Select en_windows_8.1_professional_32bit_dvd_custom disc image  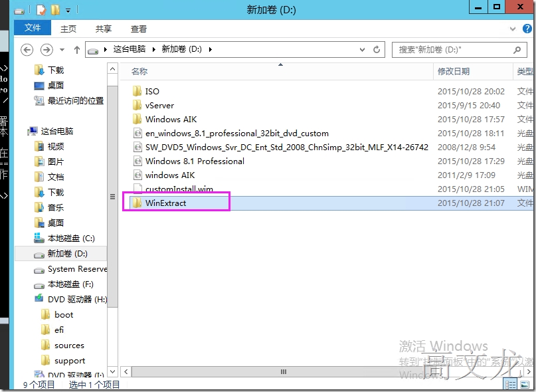point(237,134)
